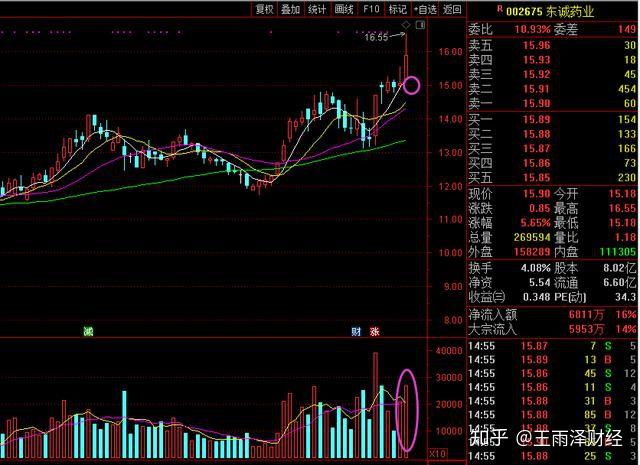This screenshot has height=465, width=640.
Task: Click the 量比 1.18 value
Action: click(625, 238)
